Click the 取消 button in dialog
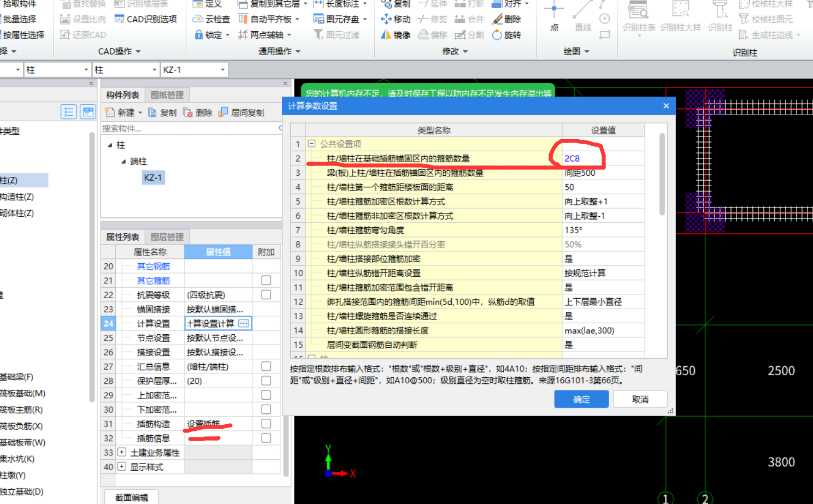 click(640, 399)
